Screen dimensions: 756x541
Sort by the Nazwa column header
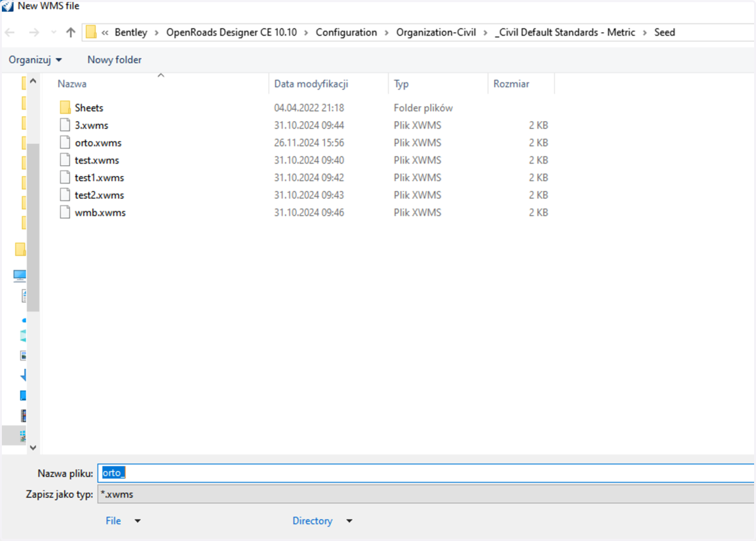pyautogui.click(x=72, y=84)
